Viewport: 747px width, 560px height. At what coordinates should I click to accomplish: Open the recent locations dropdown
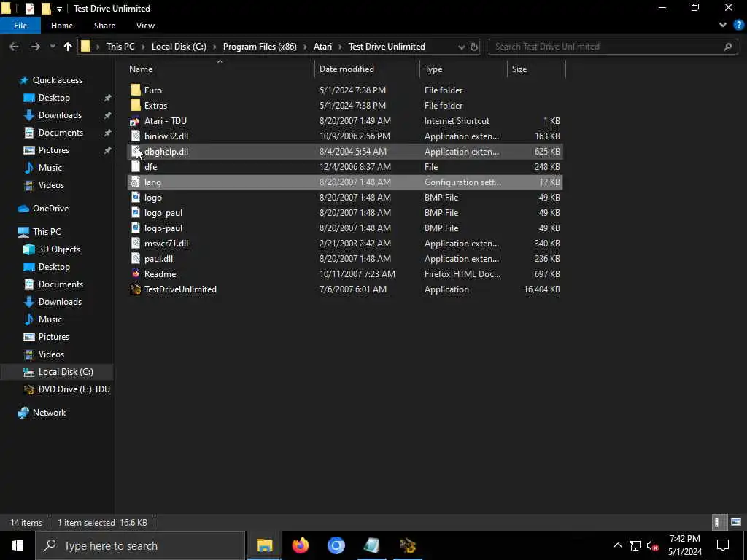pyautogui.click(x=53, y=47)
